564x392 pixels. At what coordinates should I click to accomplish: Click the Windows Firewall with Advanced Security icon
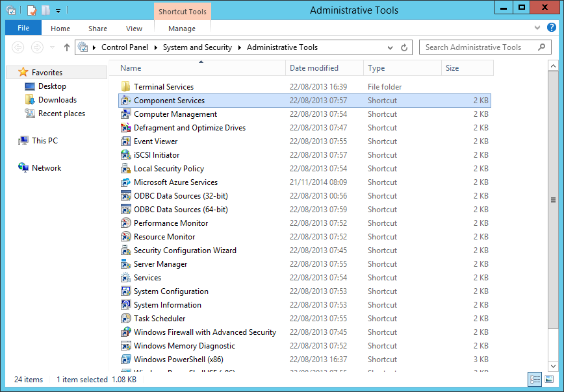click(x=126, y=332)
